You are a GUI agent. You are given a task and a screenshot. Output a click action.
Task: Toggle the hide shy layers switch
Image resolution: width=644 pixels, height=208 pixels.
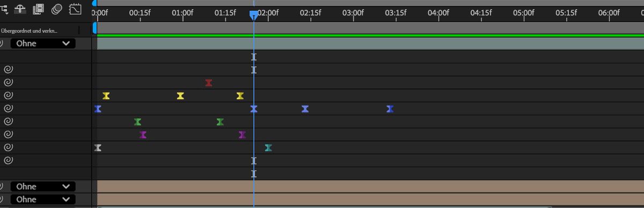tap(20, 9)
